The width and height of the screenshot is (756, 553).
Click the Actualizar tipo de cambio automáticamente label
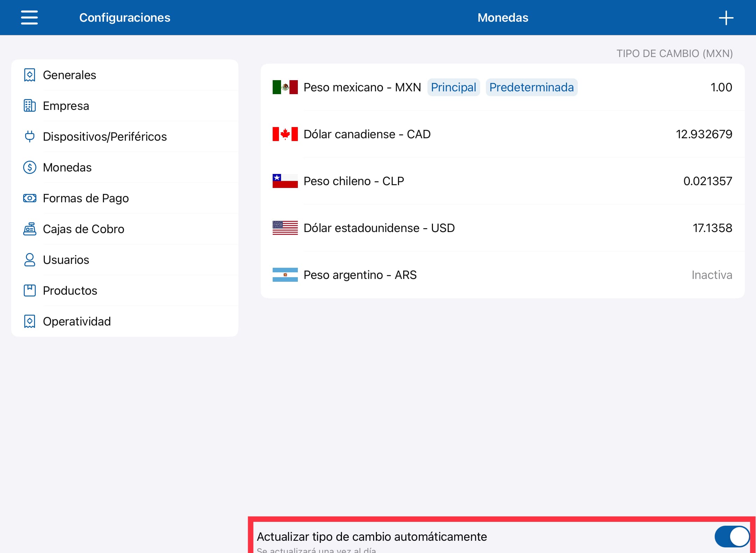(x=372, y=537)
